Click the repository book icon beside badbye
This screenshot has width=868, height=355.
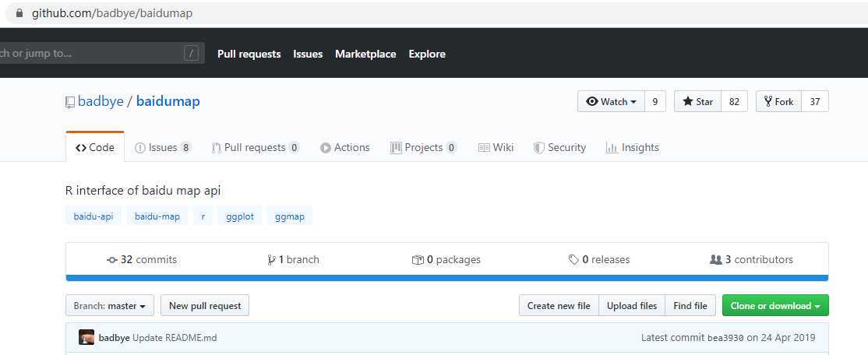(70, 102)
